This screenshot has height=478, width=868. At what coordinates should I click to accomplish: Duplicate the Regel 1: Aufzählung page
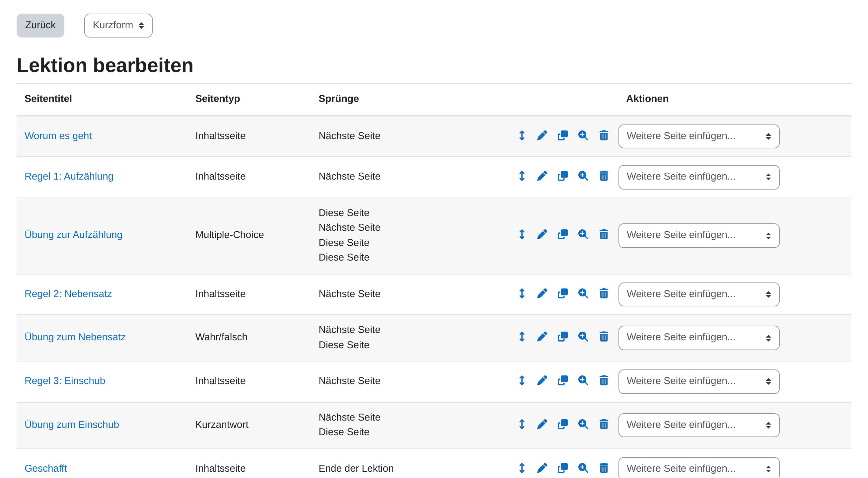pos(562,176)
